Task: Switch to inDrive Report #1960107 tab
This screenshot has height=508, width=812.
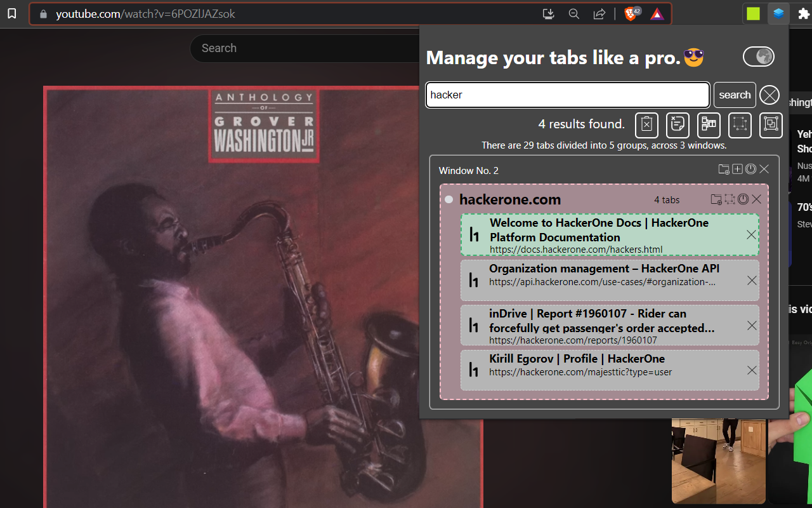Action: (x=610, y=325)
